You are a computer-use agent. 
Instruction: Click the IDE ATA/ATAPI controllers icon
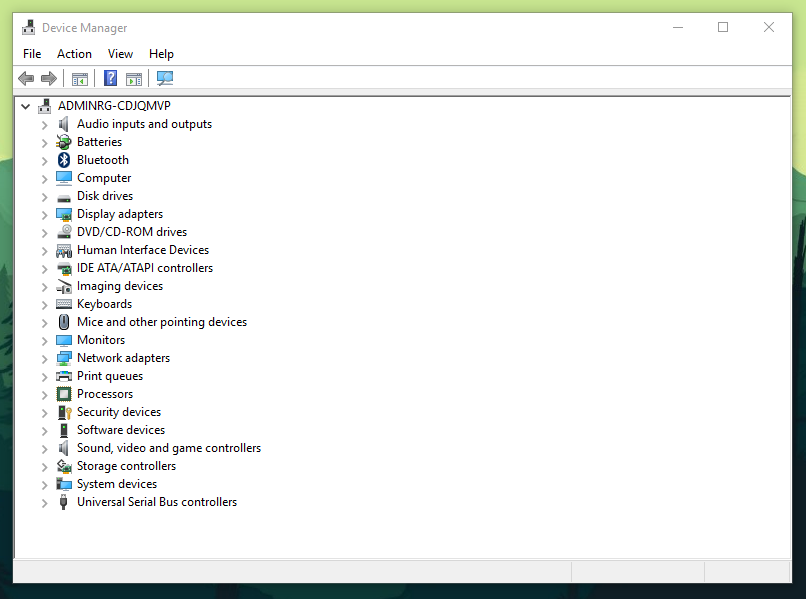point(64,268)
